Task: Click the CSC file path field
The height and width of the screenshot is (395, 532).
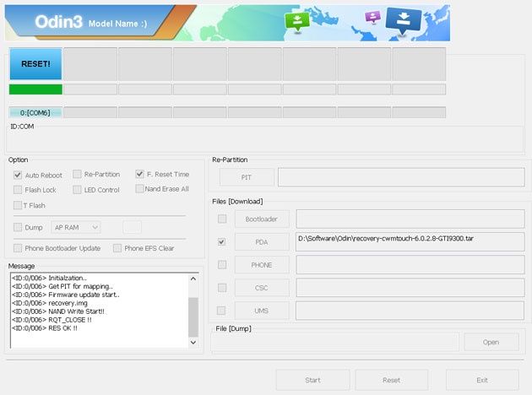Action: click(410, 288)
